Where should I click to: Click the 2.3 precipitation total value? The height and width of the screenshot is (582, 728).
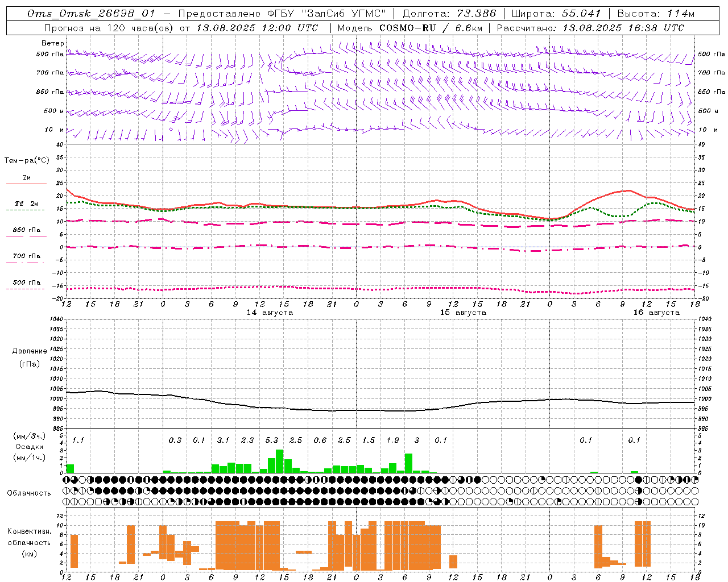pyautogui.click(x=247, y=440)
